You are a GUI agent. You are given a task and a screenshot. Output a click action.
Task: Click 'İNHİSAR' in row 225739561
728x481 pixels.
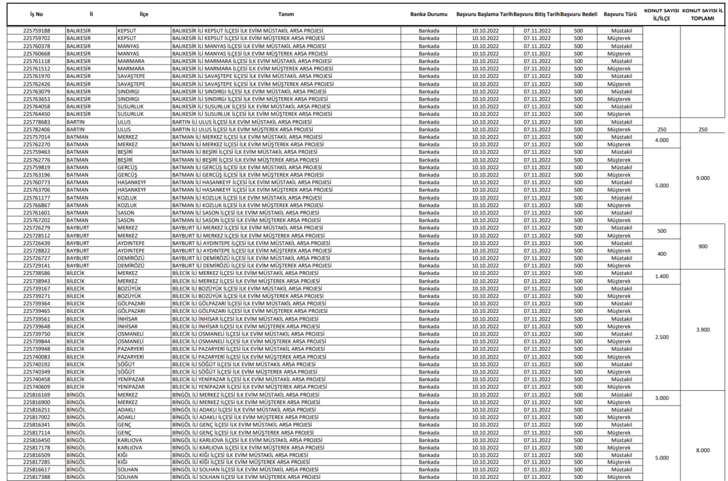coord(127,319)
